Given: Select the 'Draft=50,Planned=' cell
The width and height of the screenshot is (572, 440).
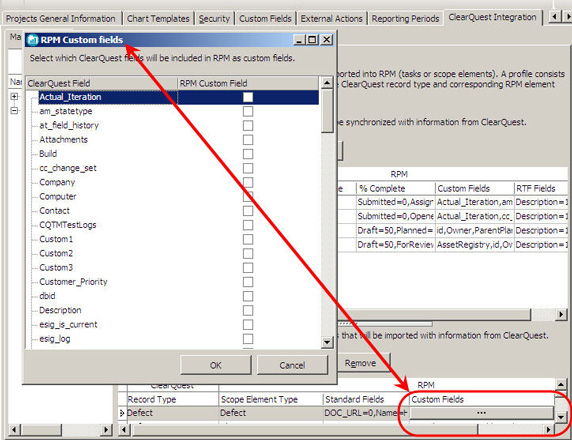Looking at the screenshot, I should (395, 231).
